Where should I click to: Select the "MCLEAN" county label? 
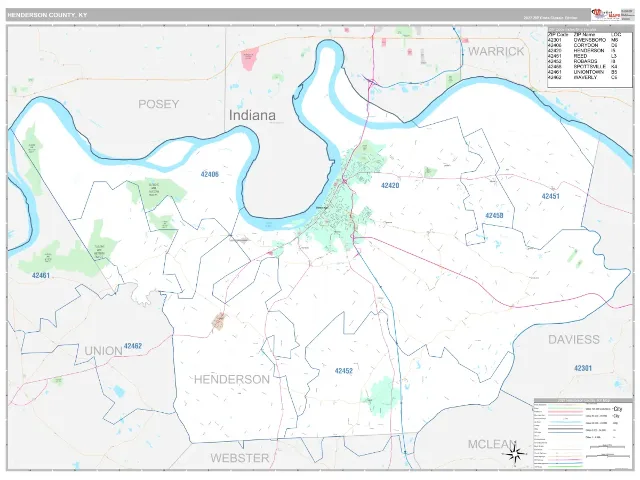point(492,444)
